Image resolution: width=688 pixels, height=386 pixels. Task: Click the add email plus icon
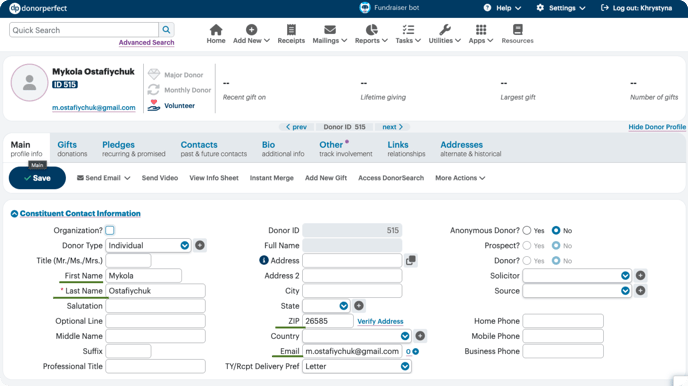pyautogui.click(x=416, y=351)
